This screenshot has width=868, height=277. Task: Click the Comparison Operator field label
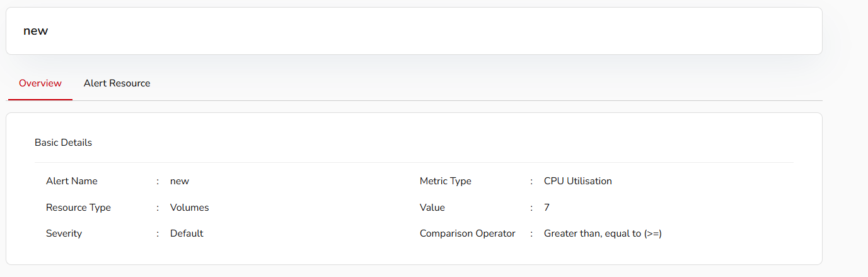467,233
